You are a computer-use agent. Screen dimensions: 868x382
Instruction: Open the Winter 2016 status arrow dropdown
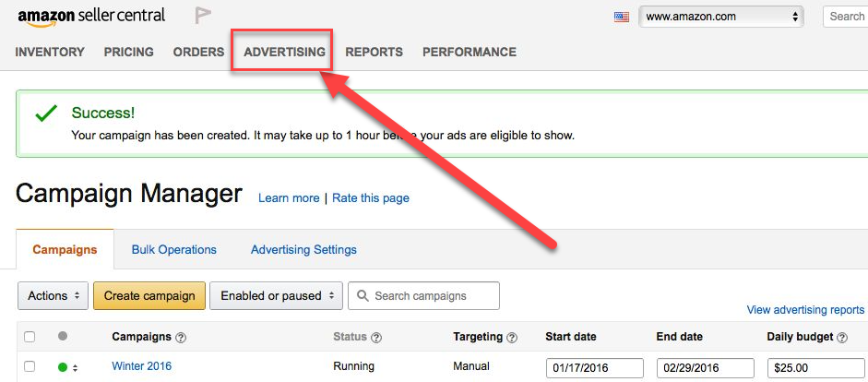76,367
